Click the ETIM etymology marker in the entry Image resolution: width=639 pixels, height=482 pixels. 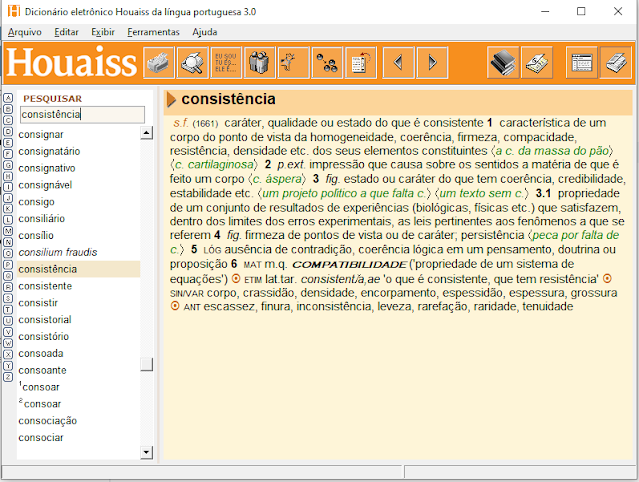click(x=253, y=279)
